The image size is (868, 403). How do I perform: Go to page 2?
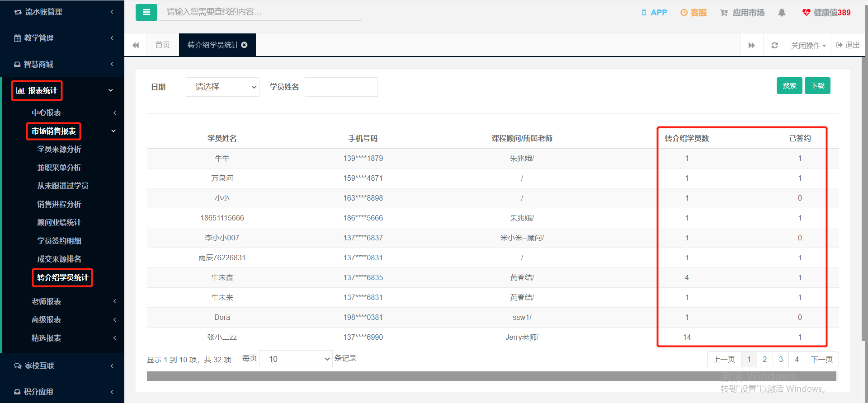point(764,359)
